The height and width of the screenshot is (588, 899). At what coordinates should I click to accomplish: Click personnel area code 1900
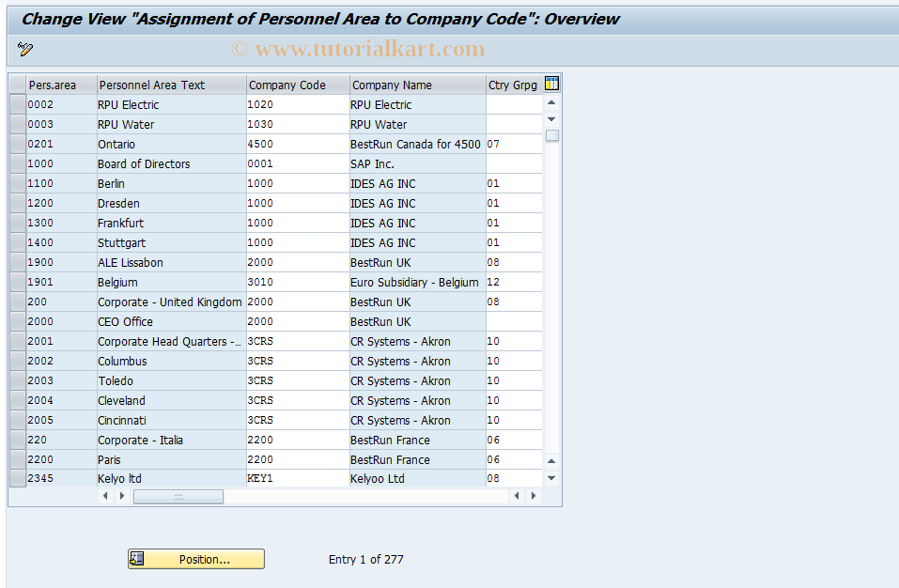tap(40, 262)
